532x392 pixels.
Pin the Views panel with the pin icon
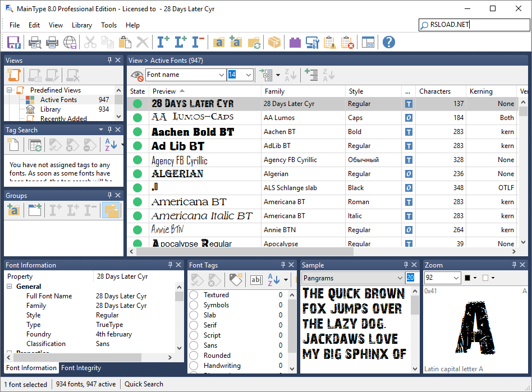click(x=110, y=59)
